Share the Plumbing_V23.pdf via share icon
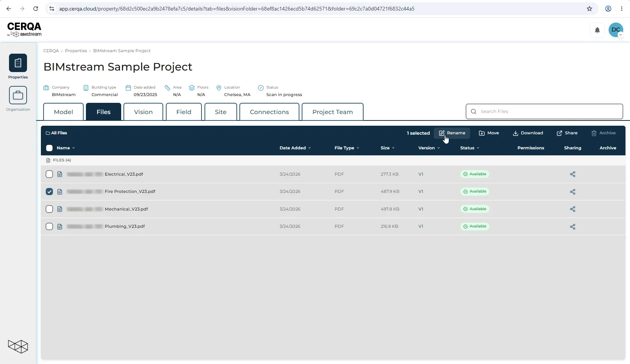This screenshot has width=630, height=364. [x=573, y=227]
